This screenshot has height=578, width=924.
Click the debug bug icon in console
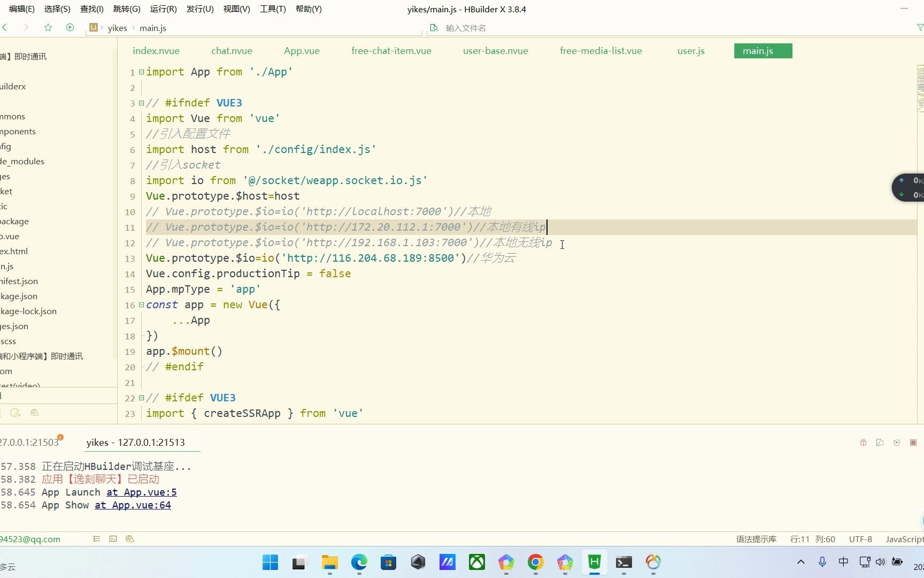863,443
